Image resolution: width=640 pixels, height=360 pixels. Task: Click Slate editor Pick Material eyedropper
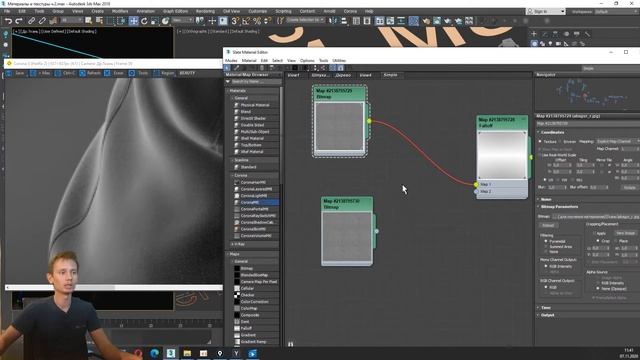coord(236,68)
